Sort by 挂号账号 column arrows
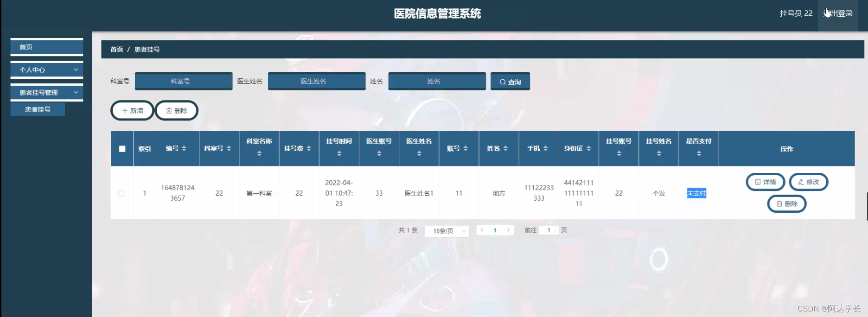Image resolution: width=868 pixels, height=317 pixels. coord(619,153)
